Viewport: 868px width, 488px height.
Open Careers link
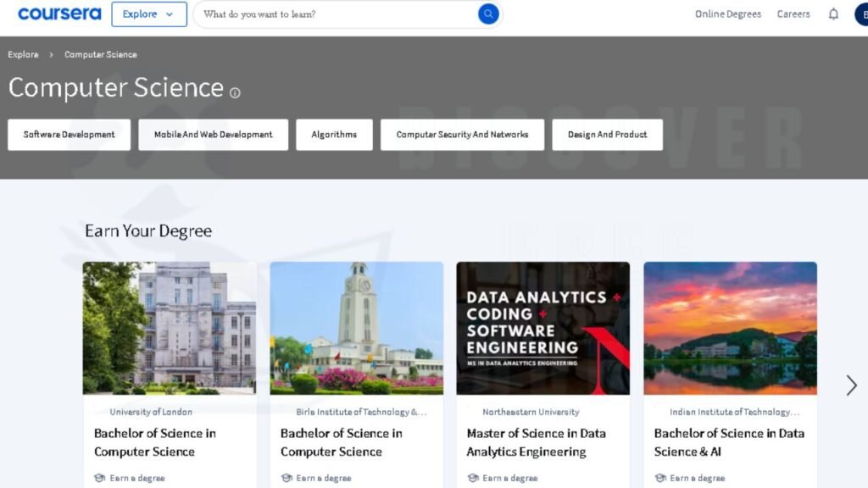click(793, 14)
